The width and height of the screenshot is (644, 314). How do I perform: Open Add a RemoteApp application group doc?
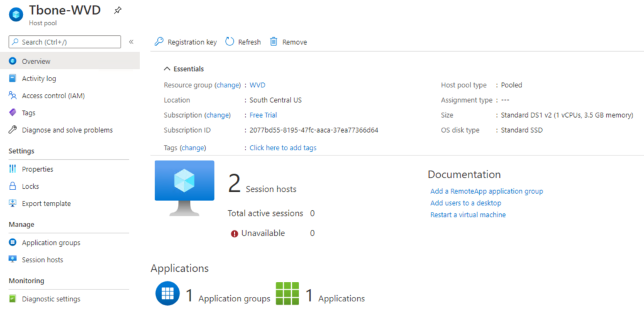tap(487, 191)
